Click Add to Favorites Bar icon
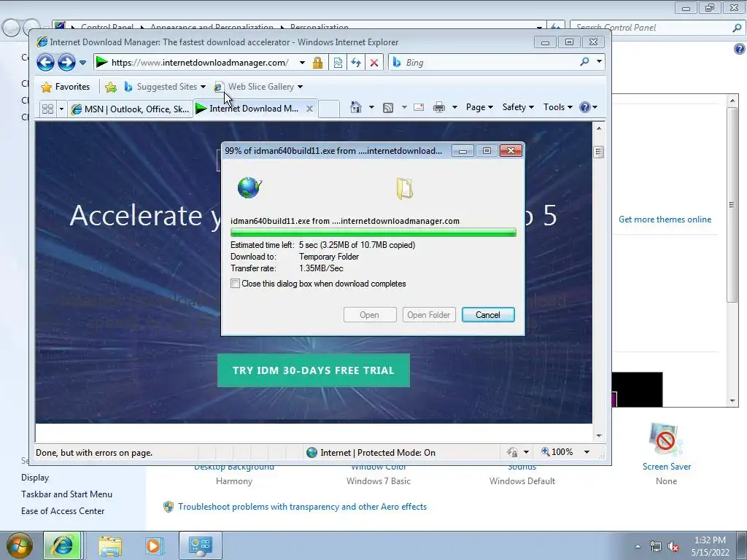The height and width of the screenshot is (560, 747). click(111, 87)
